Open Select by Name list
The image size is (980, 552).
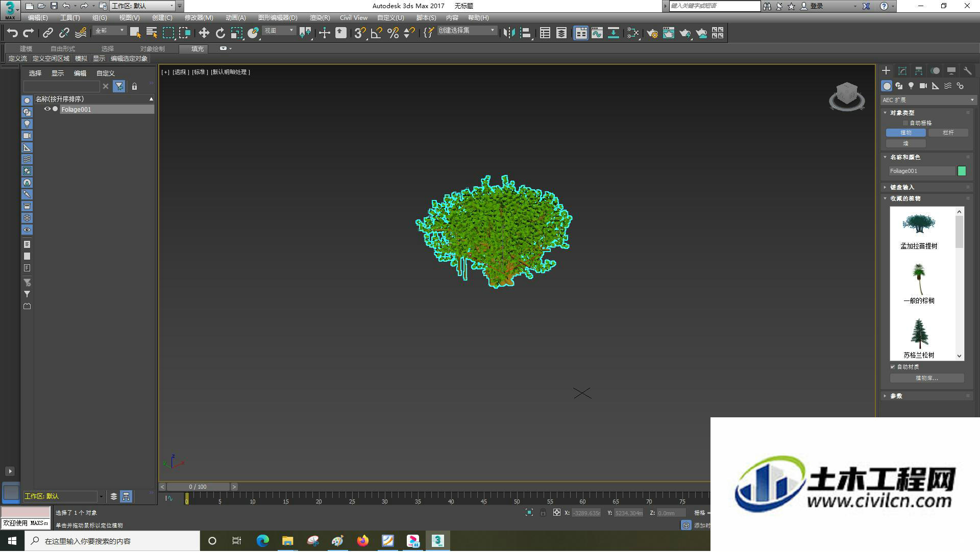(152, 33)
